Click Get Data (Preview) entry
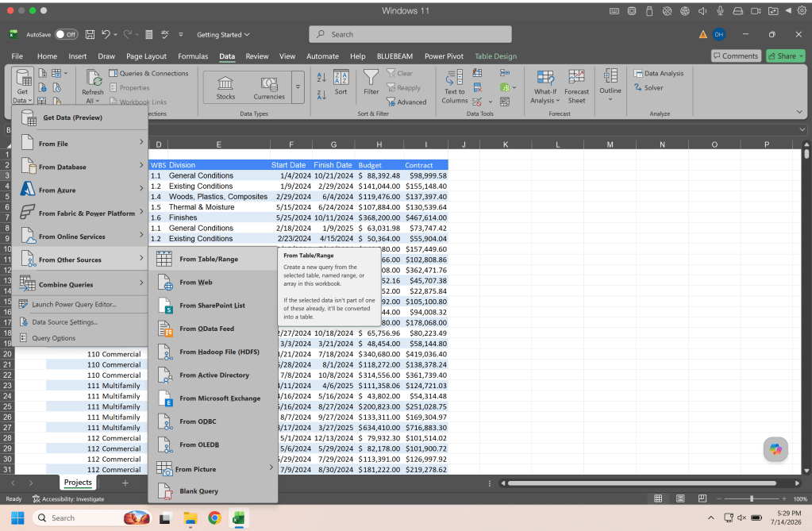812x531 pixels. click(80, 117)
